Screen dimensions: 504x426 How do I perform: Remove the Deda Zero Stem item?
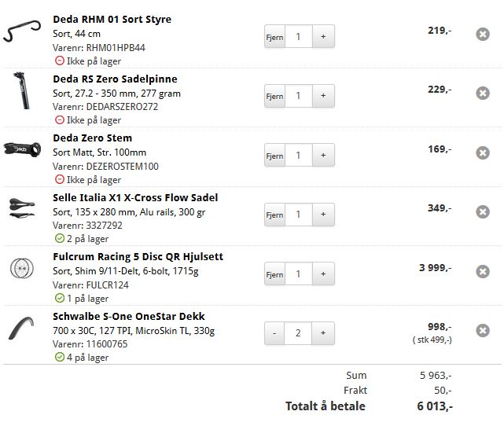click(483, 152)
